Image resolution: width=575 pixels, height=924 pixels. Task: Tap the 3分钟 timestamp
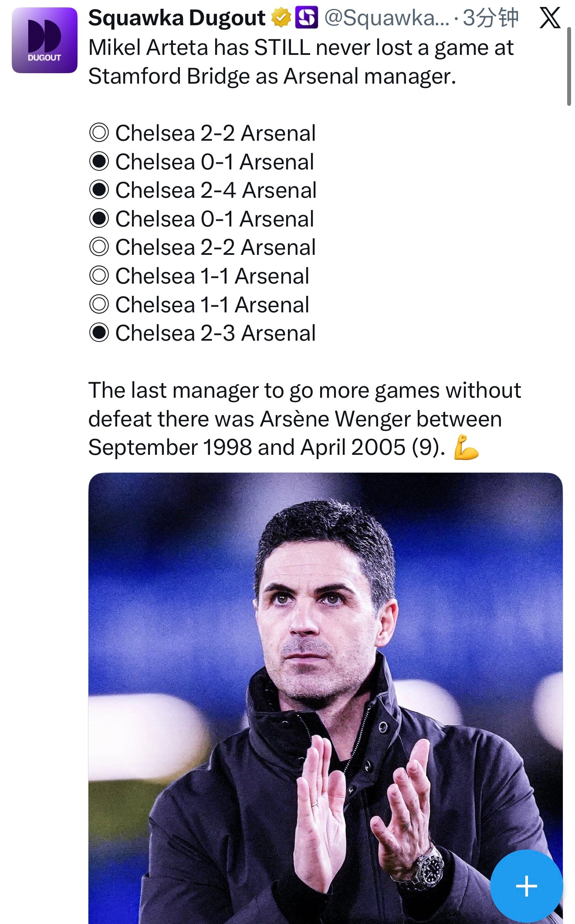(x=490, y=18)
